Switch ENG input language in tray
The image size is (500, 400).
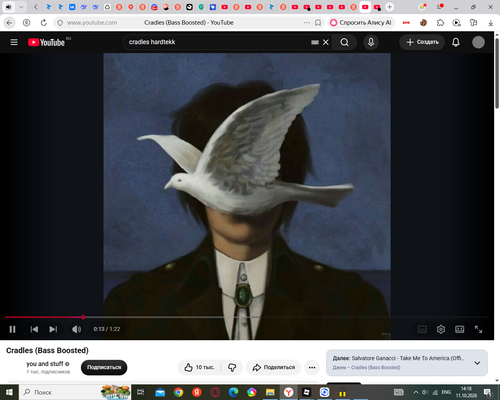[446, 392]
